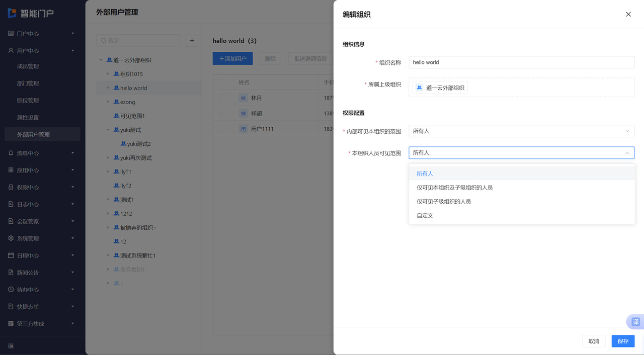Select 仅可见子级组织的人员 option
Viewport: 644px width, 355px height.
pos(444,202)
